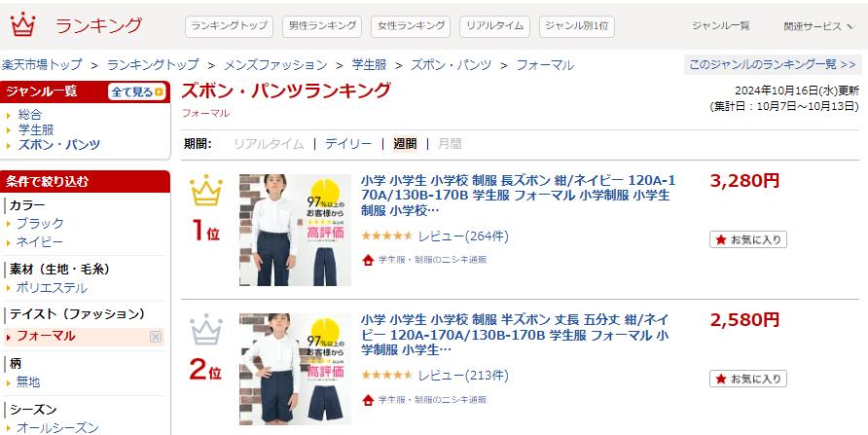This screenshot has height=435, width=868.
Task: Filter by color ネイビー
Action: [x=39, y=242]
